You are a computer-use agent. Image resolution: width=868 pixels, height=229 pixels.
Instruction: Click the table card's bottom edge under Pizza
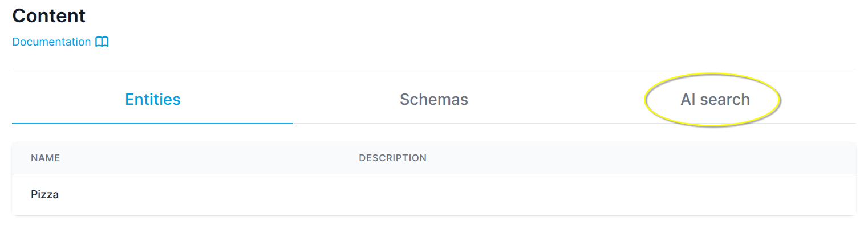coord(434,215)
